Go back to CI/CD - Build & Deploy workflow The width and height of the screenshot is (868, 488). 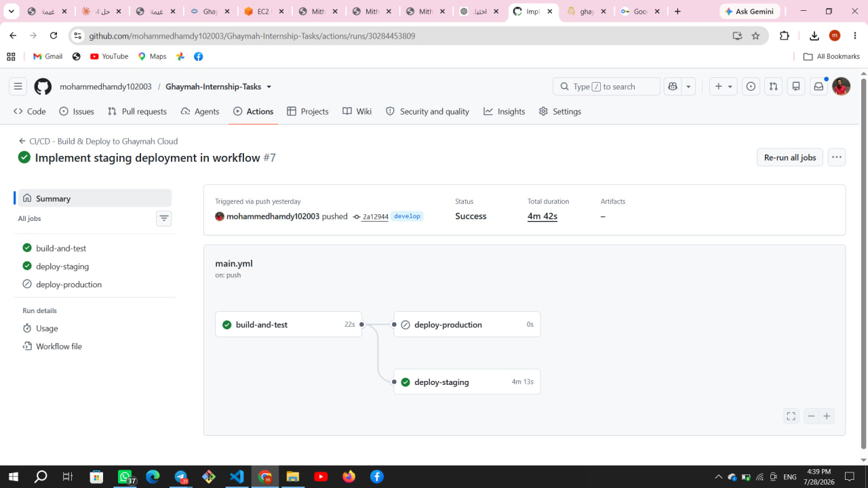[x=98, y=141]
